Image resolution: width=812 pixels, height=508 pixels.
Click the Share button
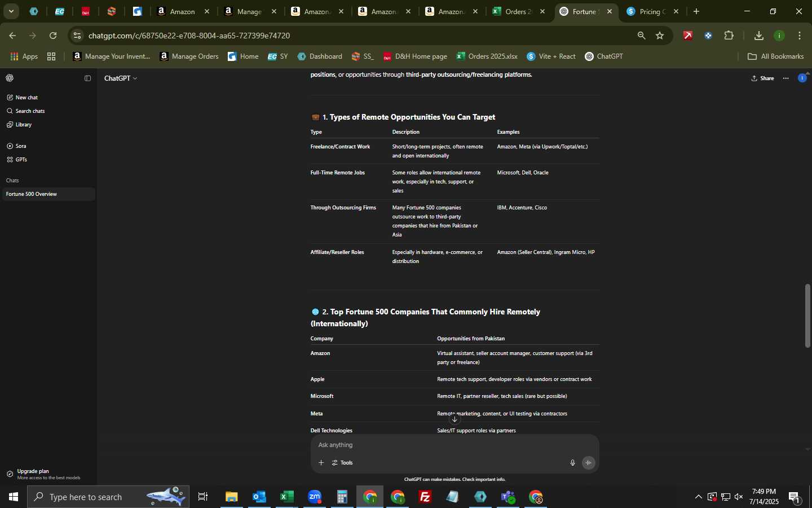tap(763, 78)
